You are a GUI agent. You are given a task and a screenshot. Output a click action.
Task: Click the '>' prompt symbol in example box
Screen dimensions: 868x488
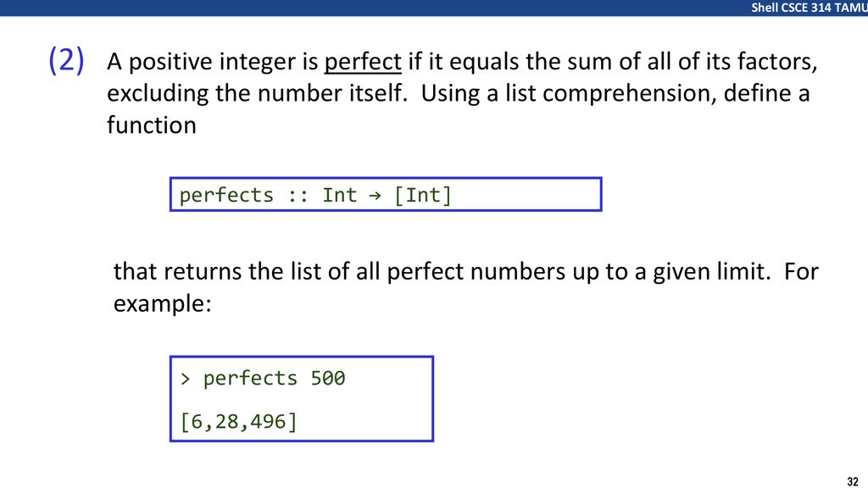[x=186, y=379]
